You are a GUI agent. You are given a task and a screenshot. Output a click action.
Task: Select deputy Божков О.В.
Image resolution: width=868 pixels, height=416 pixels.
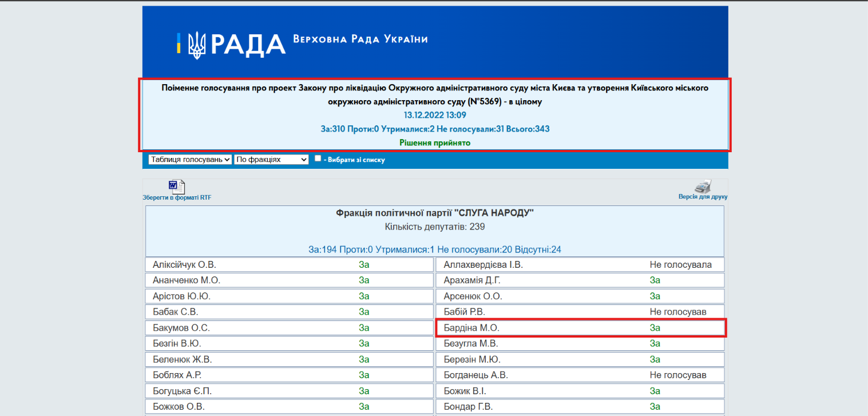(179, 407)
